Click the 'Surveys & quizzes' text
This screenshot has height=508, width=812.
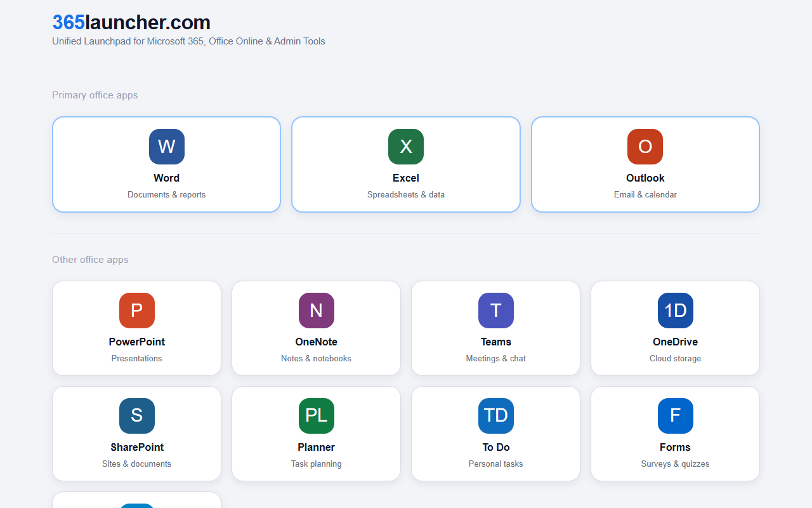click(x=676, y=464)
